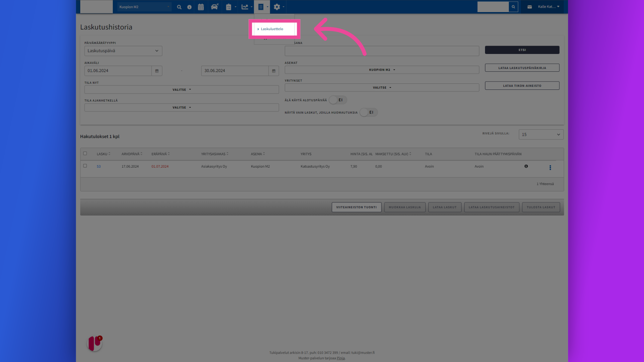Open the calendar view from the toolbar
Screen dimensions: 644x362
click(x=201, y=7)
